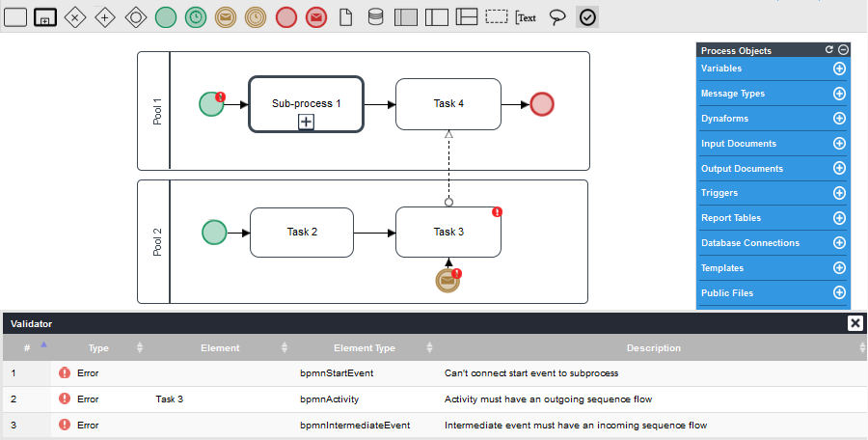Add a new variable with plus button

(839, 69)
